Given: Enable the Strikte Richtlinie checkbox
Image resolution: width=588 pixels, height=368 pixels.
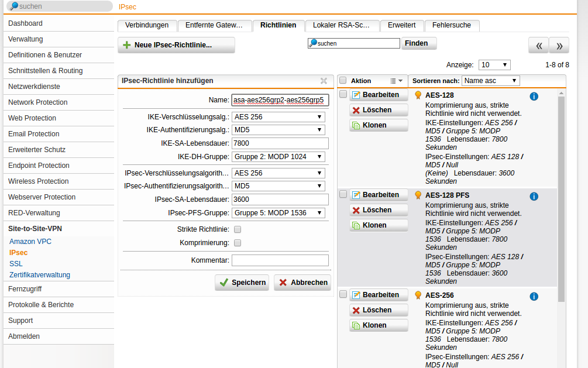Looking at the screenshot, I should (238, 229).
